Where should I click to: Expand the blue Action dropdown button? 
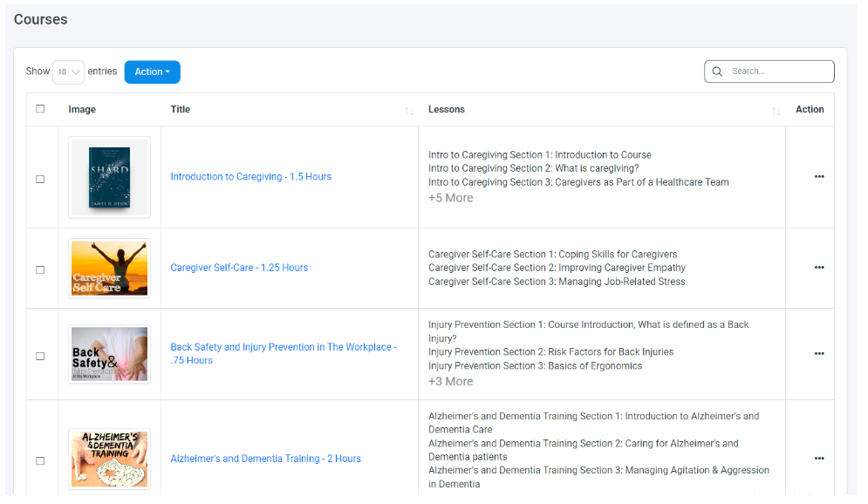(152, 72)
